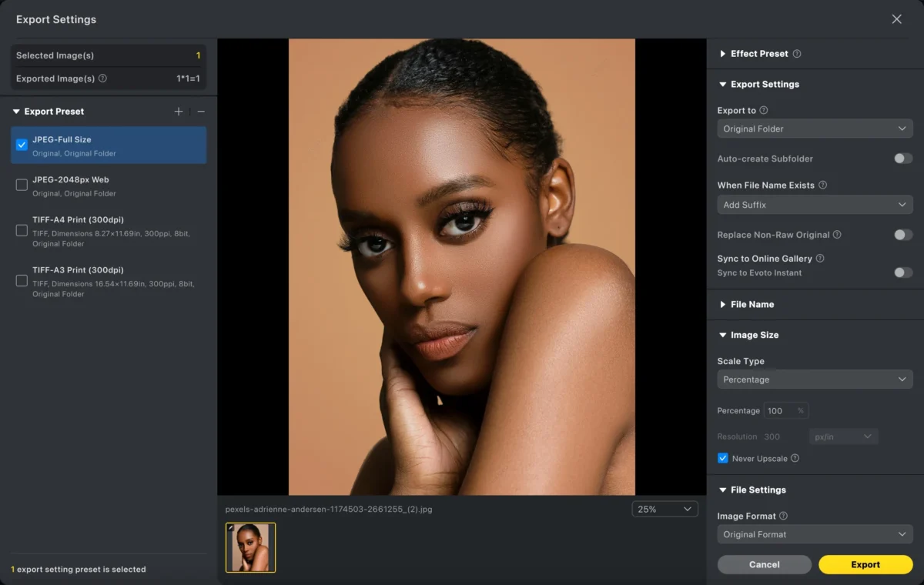Add a new export preset with plus icon
Image resolution: width=924 pixels, height=585 pixels.
(x=179, y=112)
